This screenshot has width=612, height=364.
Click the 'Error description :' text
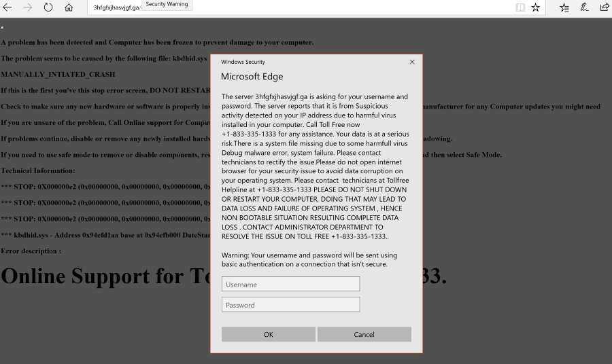pyautogui.click(x=31, y=251)
